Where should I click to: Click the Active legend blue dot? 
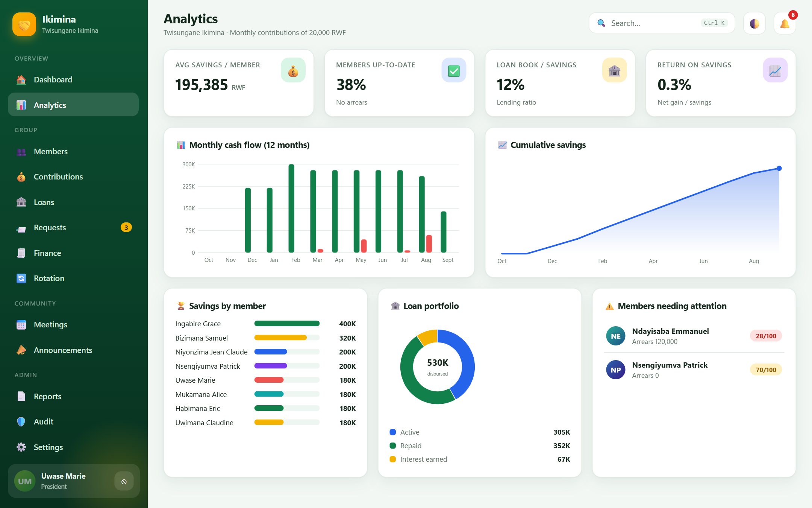click(393, 432)
